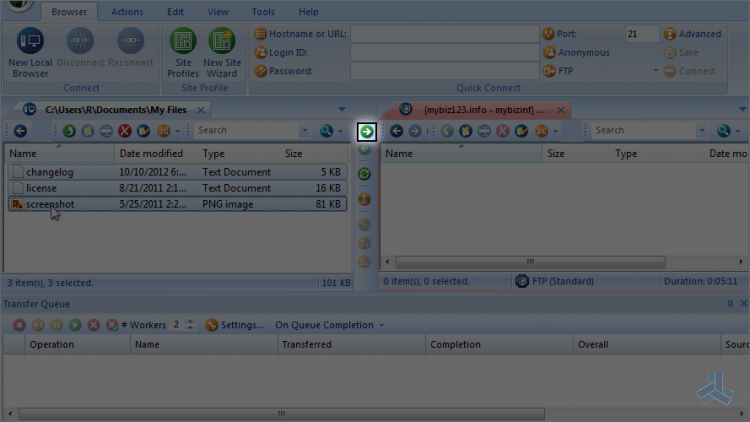Click the remote pane horizontal scrollbar
Screen dimensions: 750x422
(x=530, y=262)
